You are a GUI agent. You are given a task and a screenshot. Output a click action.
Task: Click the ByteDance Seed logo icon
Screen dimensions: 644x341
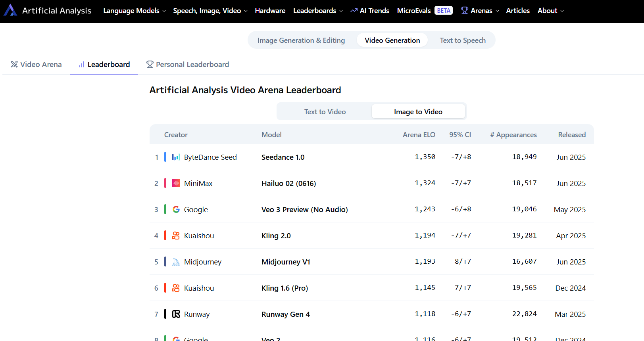tap(176, 157)
